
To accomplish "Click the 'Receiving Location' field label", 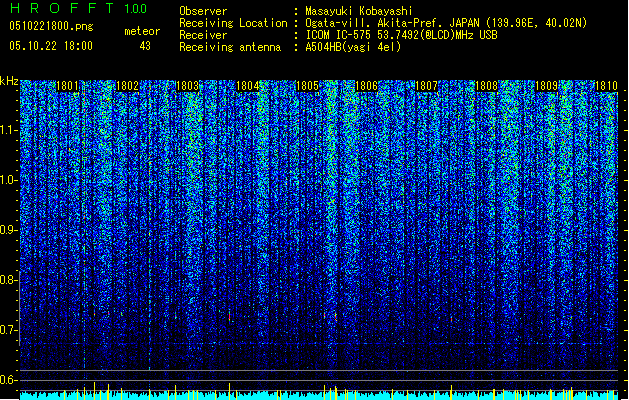I will coord(233,23).
